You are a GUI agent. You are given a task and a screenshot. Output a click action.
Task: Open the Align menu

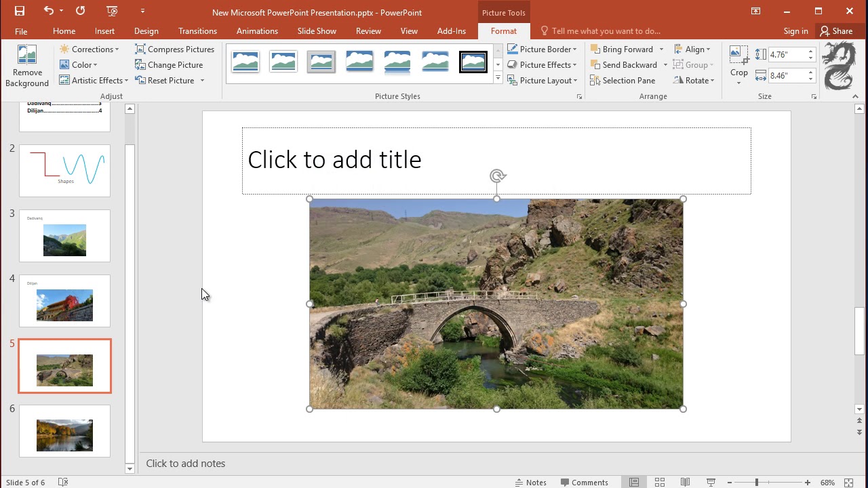coord(692,49)
